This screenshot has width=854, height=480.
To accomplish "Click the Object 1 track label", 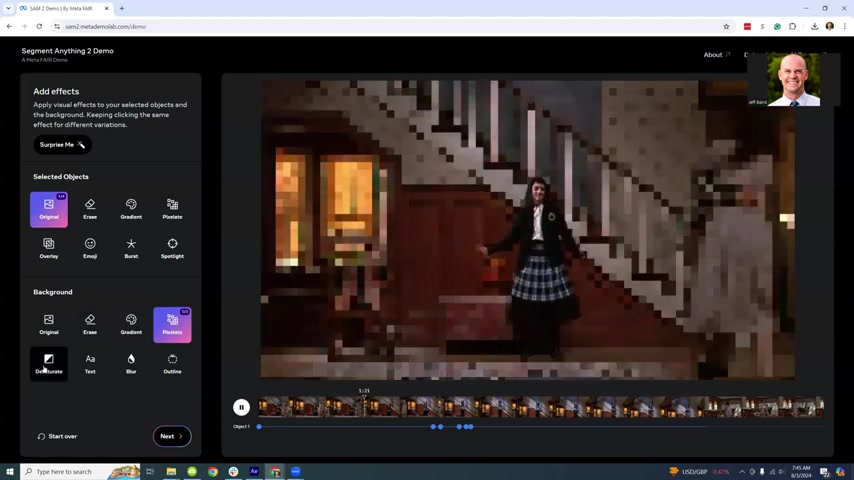I will 241,427.
